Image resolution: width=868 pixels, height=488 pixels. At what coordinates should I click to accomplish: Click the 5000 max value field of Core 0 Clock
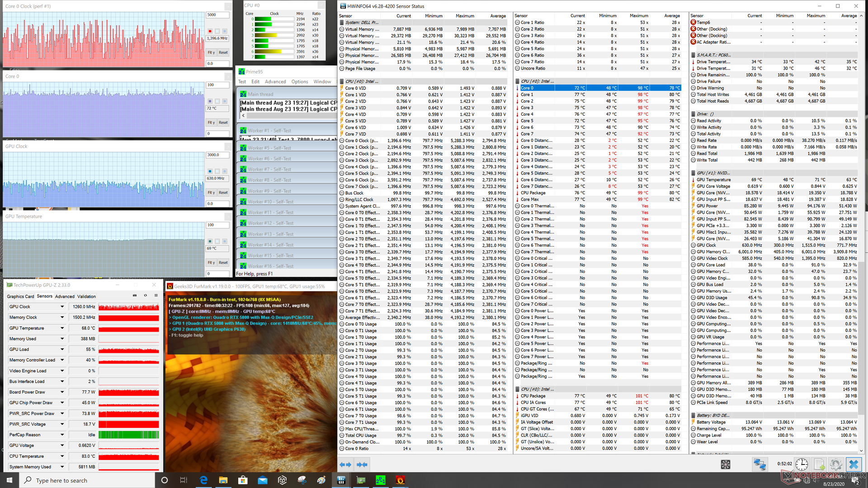217,15
